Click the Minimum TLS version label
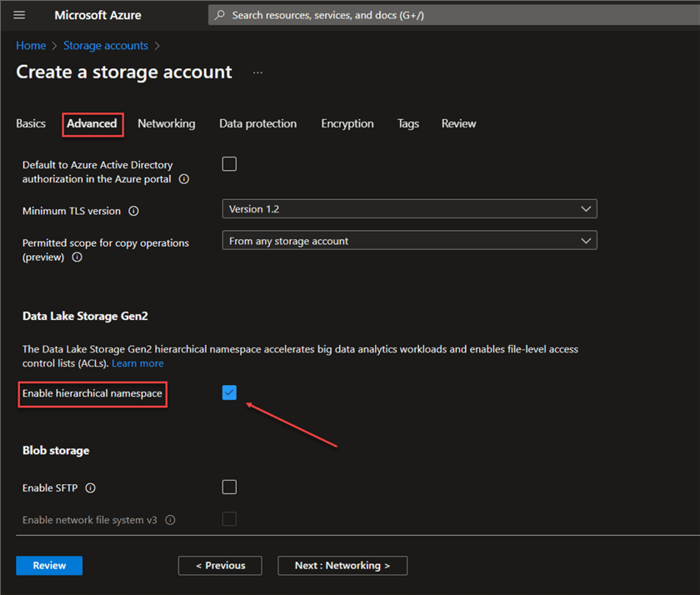This screenshot has height=595, width=700. pos(72,211)
